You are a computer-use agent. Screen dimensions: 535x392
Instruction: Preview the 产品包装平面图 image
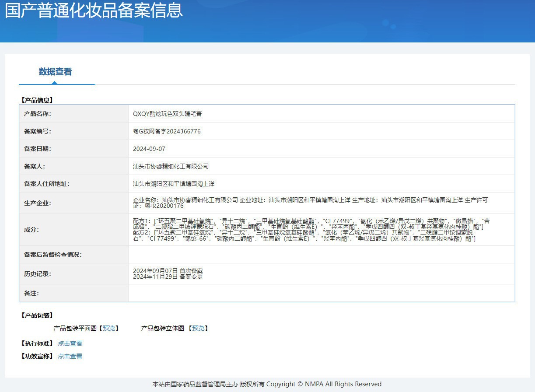click(x=109, y=328)
